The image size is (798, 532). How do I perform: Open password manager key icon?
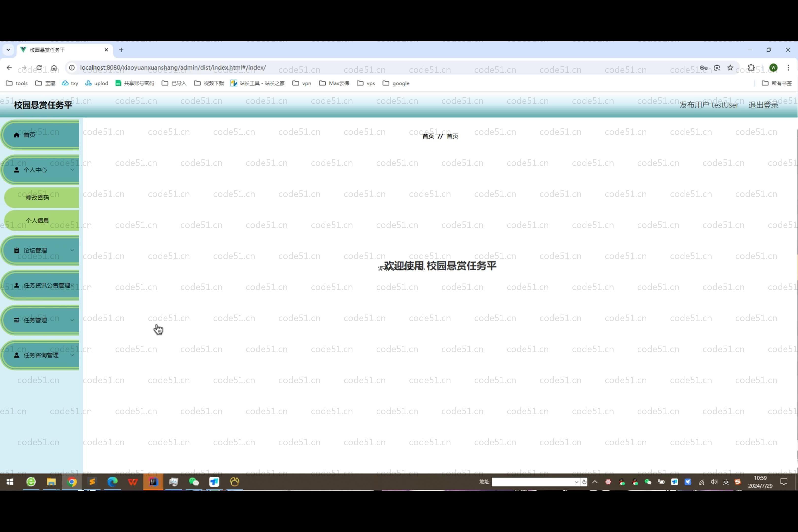pyautogui.click(x=703, y=67)
